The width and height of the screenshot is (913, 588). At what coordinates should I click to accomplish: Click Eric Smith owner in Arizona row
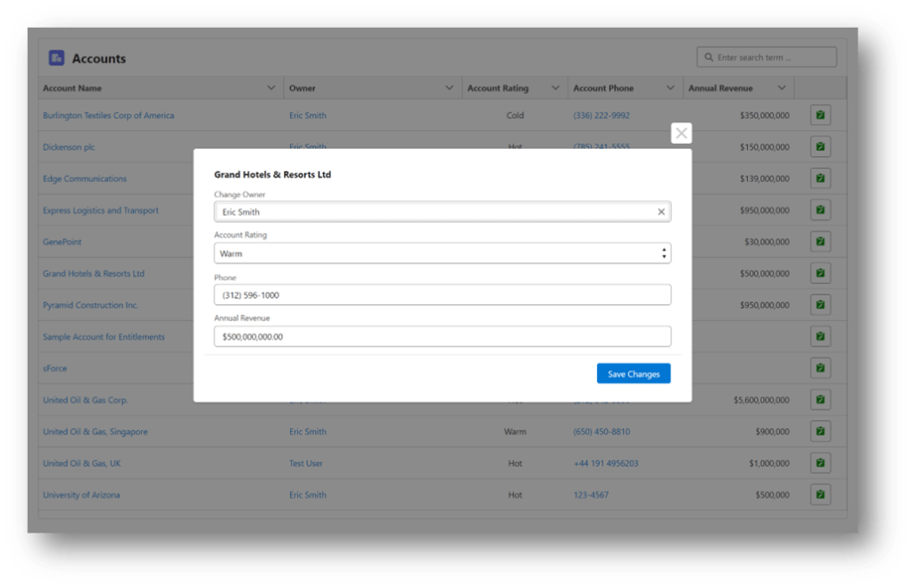(307, 495)
